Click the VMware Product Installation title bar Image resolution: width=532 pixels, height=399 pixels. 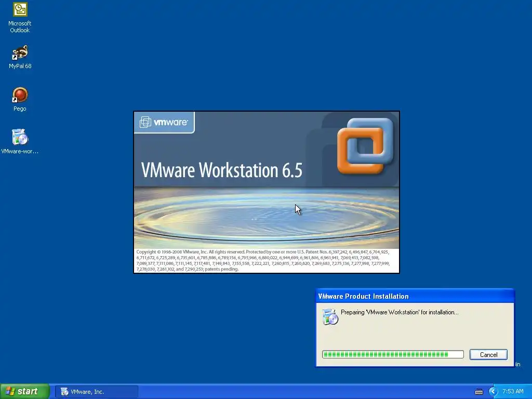[x=415, y=296]
